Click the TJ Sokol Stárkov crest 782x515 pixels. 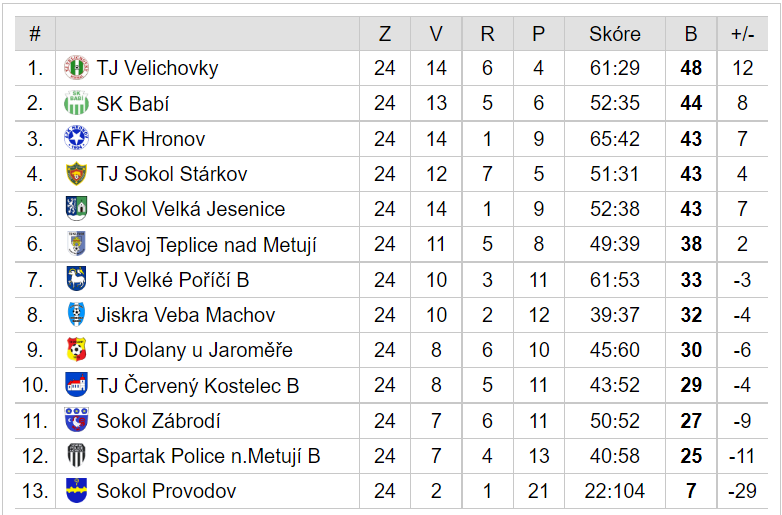coord(76,174)
